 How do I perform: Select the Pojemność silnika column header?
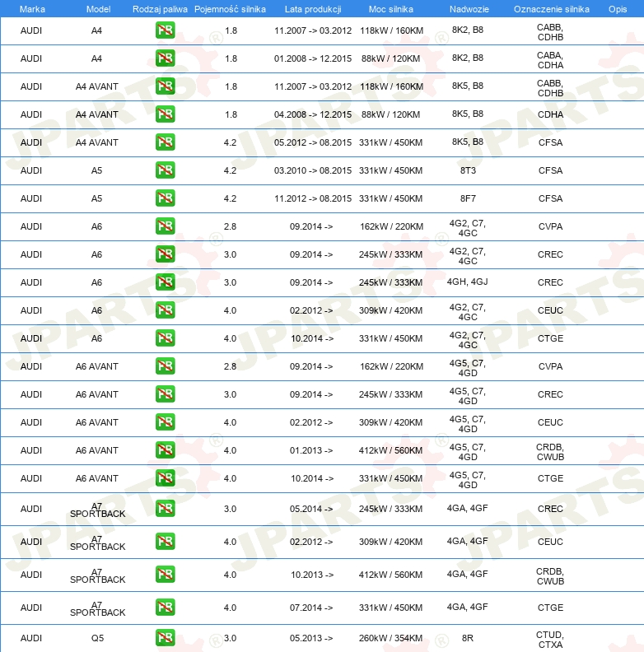230,9
